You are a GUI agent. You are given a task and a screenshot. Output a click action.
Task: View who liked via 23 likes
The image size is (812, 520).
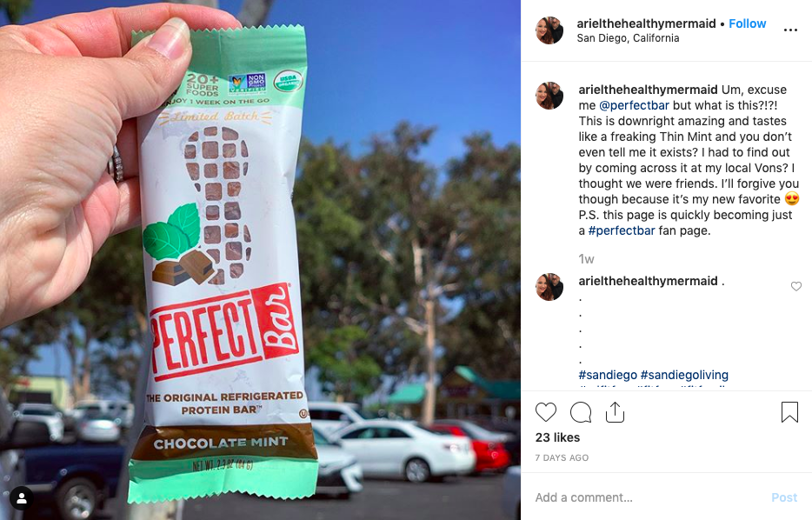(557, 437)
